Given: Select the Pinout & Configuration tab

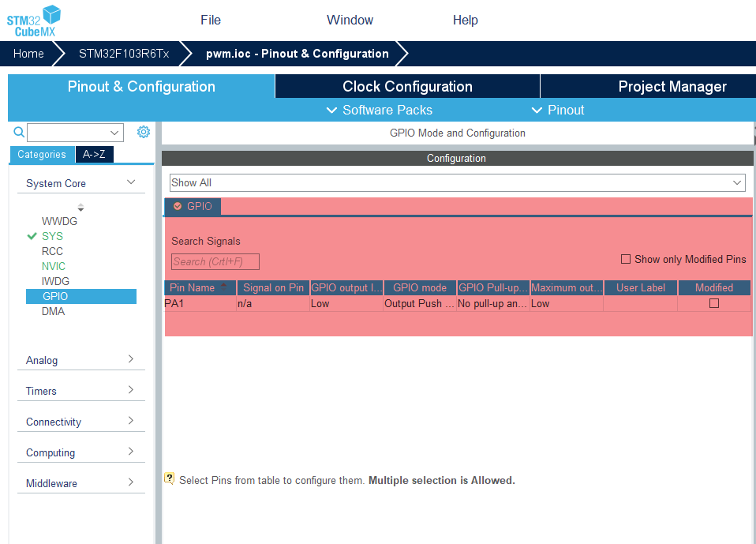Looking at the screenshot, I should tap(141, 86).
